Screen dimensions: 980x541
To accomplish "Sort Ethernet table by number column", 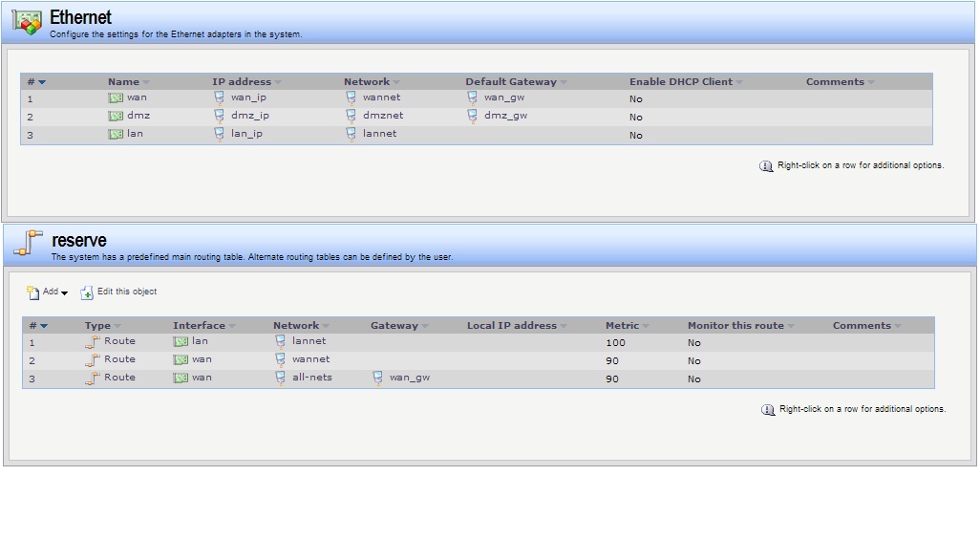I will click(36, 82).
